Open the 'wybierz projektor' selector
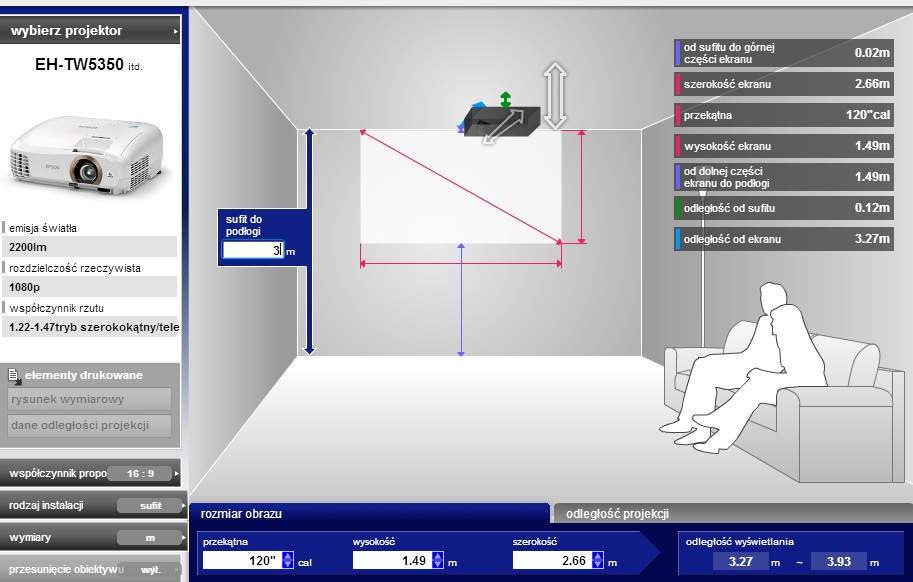 [90, 30]
